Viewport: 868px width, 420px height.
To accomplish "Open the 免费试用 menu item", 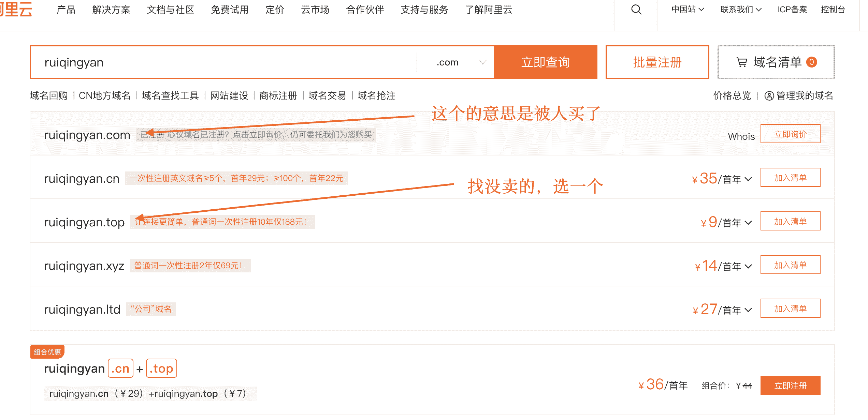I will point(230,10).
